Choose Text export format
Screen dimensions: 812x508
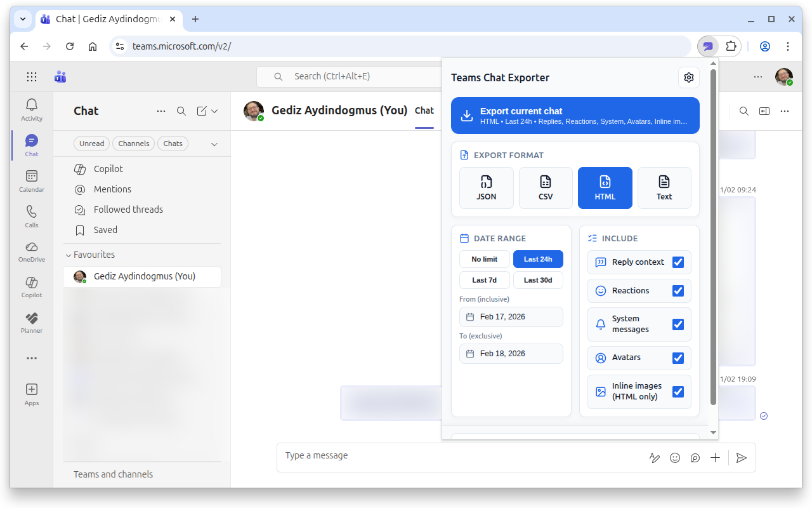click(664, 188)
